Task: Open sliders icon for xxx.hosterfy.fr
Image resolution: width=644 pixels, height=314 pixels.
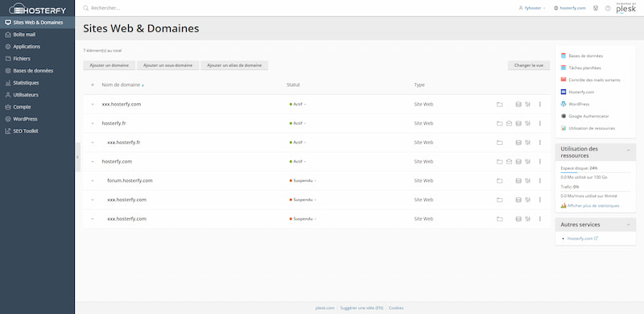Action: [528, 143]
